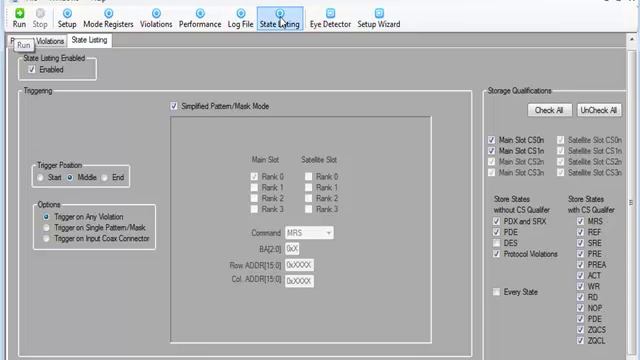Toggle PDX and SRX checkbox
Screen dimensions: 640x360
[x=496, y=221]
